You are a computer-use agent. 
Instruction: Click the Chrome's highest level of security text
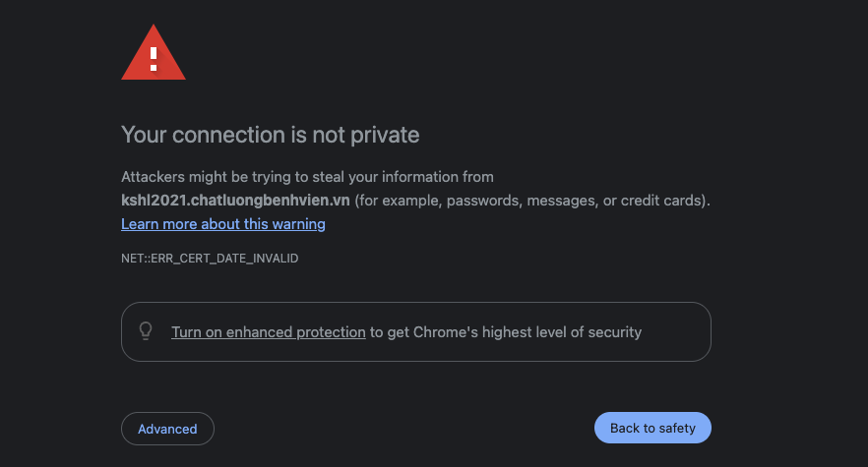coord(527,332)
